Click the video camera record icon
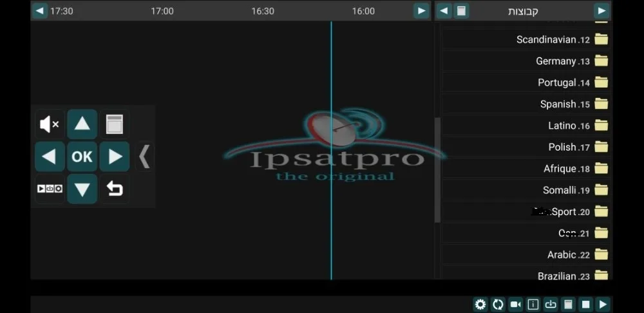The width and height of the screenshot is (644, 313). (515, 305)
